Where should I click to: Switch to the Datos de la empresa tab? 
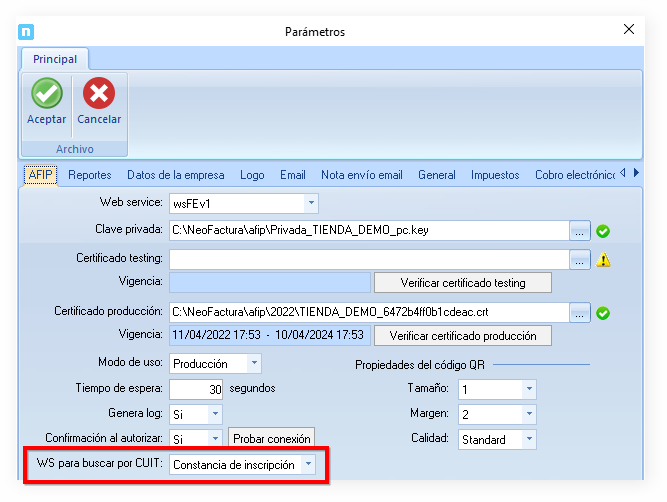pos(175,175)
